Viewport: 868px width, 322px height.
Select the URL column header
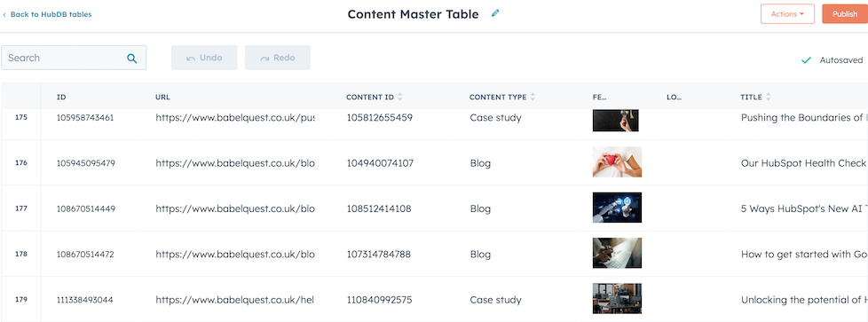click(162, 97)
